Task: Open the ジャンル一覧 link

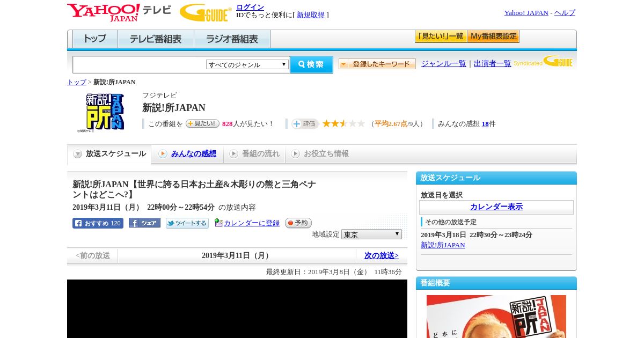Action: coord(444,63)
